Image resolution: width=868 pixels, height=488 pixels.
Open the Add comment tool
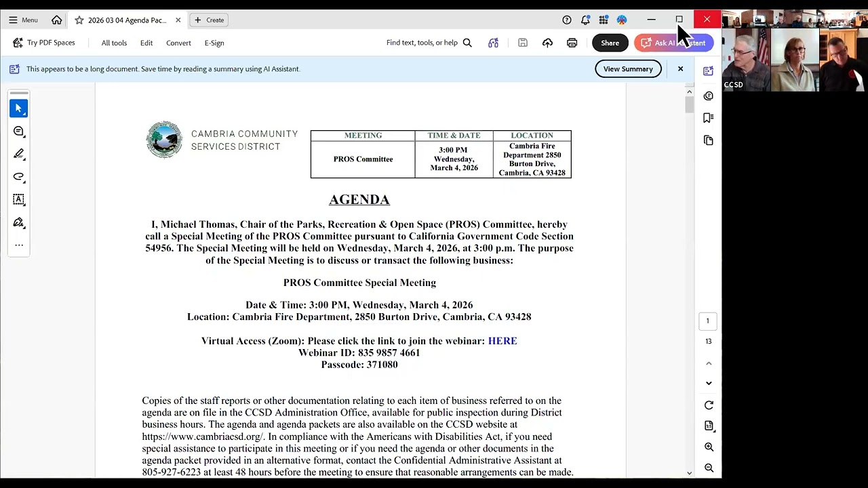18,131
